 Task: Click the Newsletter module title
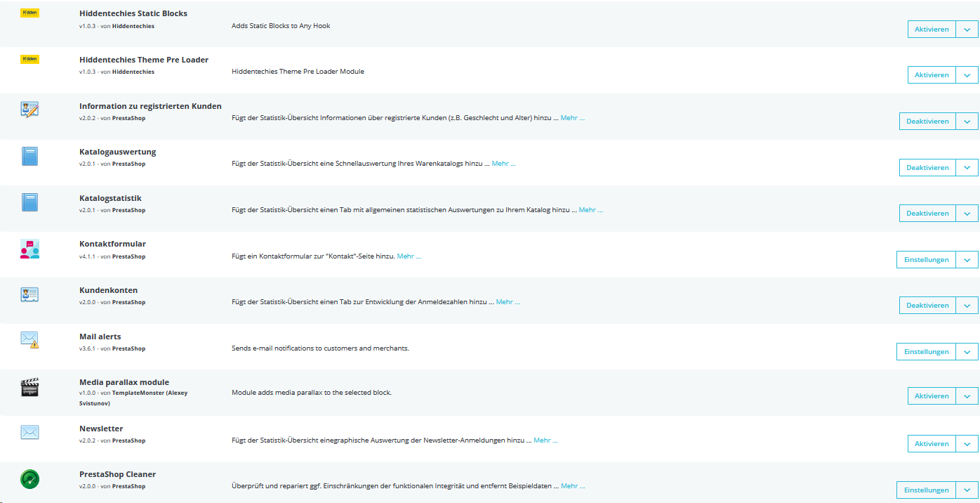pyautogui.click(x=101, y=429)
